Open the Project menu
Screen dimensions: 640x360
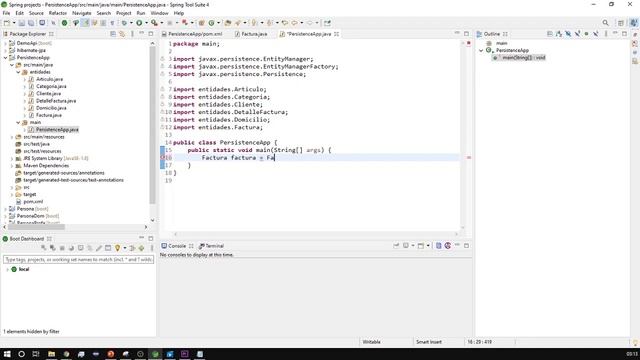pyautogui.click(x=124, y=13)
